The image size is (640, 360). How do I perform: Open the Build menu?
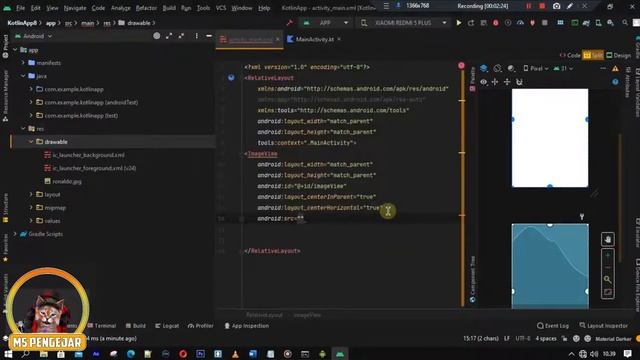169,8
